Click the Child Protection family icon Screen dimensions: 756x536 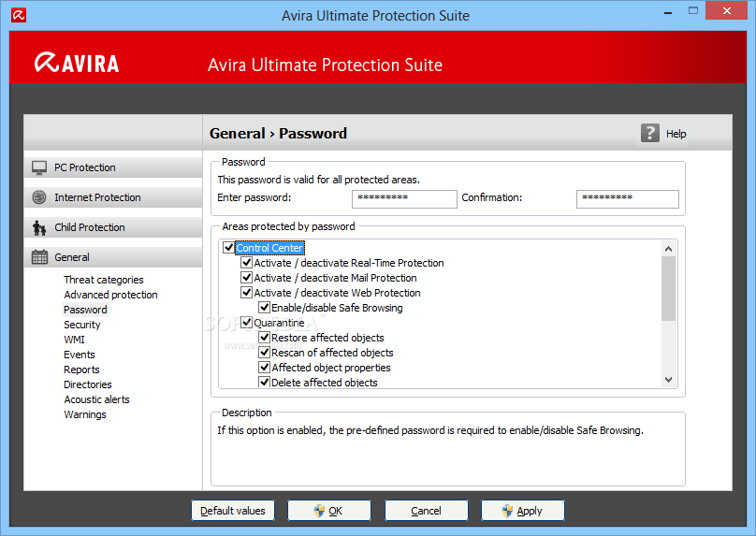(x=39, y=227)
